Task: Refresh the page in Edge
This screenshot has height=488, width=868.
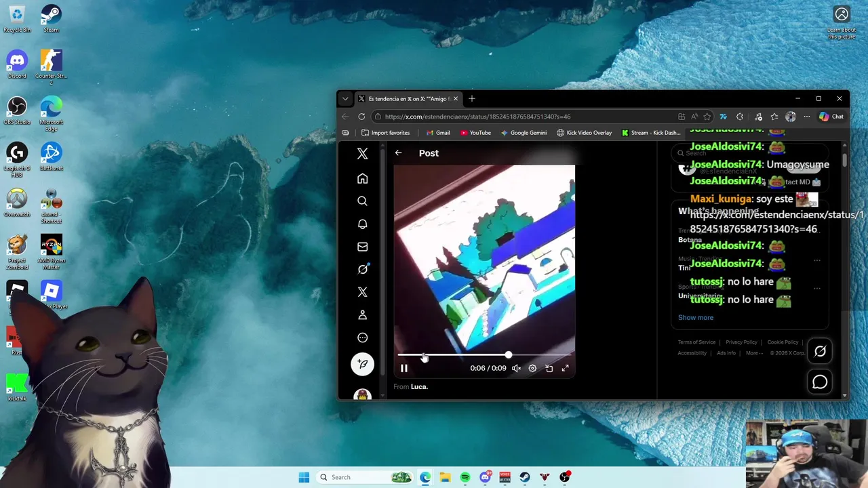Action: [x=361, y=117]
